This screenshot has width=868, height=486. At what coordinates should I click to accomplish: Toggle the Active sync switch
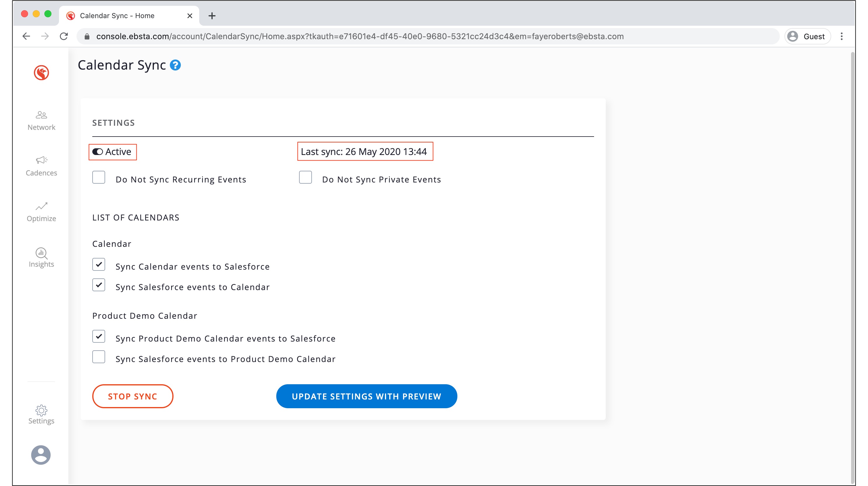(98, 152)
